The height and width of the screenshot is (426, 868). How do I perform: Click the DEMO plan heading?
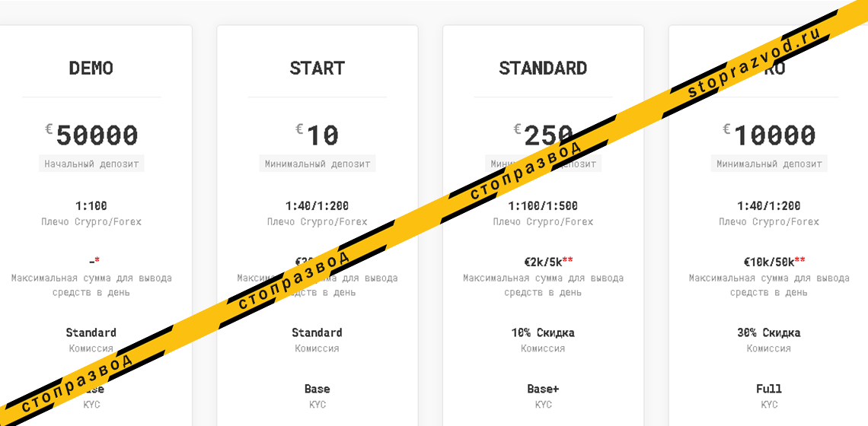coord(91,68)
